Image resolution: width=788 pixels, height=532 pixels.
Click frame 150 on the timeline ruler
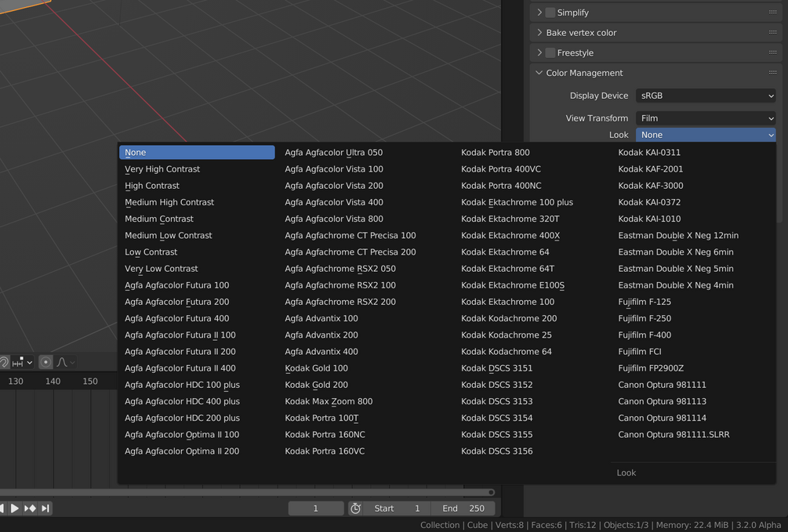(x=90, y=381)
